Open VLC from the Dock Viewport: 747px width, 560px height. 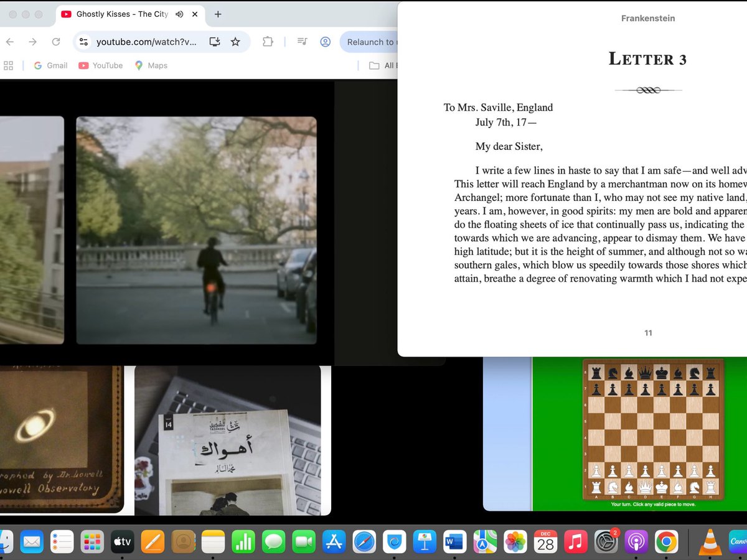pos(710,542)
